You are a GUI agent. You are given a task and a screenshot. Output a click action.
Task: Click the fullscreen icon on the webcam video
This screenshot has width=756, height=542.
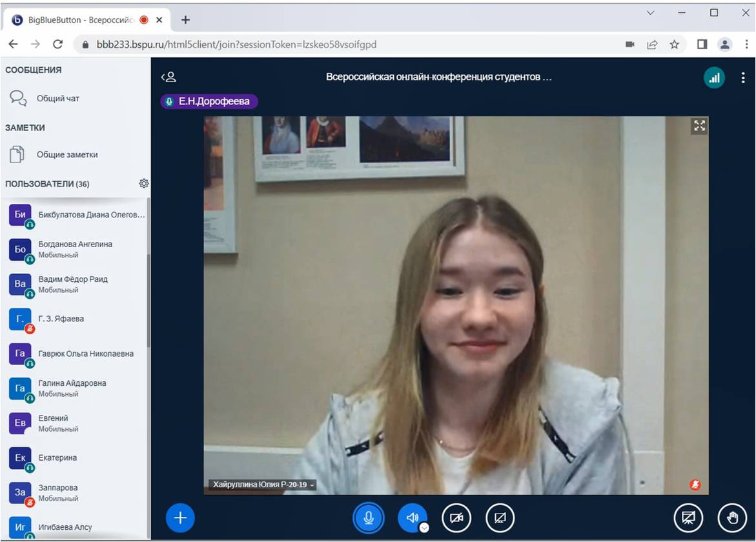(x=699, y=126)
